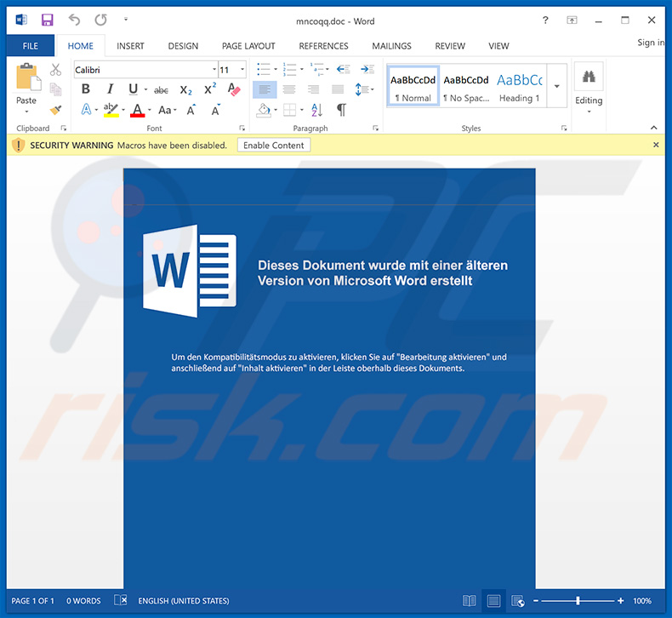Dismiss the security warning bar
The image size is (672, 618).
tap(656, 145)
